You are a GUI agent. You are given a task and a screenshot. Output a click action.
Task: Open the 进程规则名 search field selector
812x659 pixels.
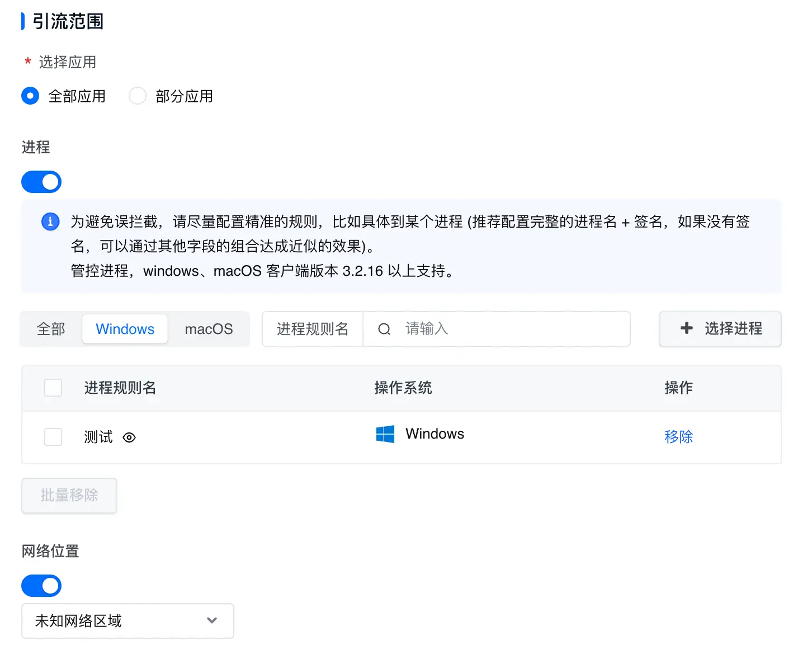click(x=313, y=329)
